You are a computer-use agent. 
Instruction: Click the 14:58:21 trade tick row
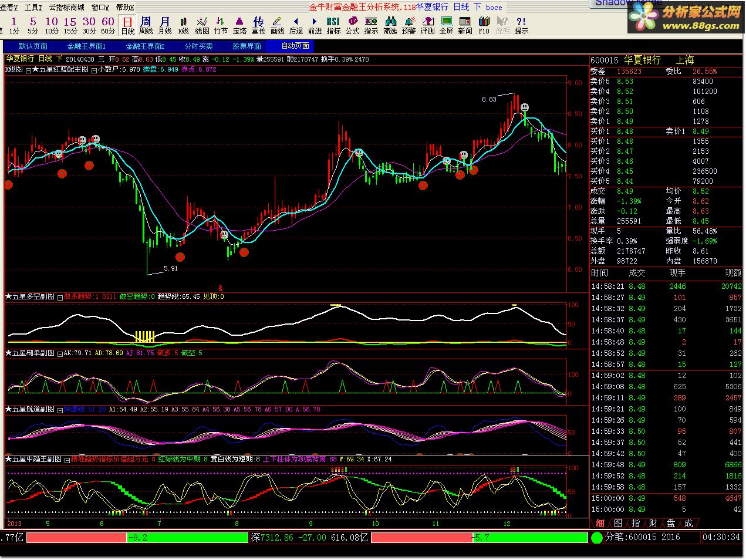coord(666,286)
